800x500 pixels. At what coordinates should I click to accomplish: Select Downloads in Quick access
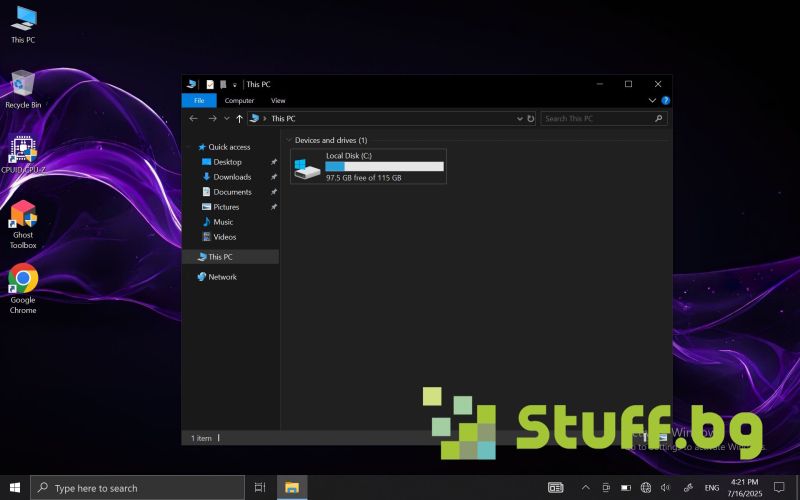click(x=232, y=177)
